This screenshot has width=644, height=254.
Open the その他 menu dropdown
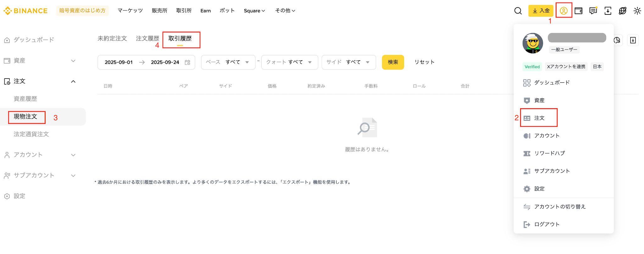pos(285,11)
